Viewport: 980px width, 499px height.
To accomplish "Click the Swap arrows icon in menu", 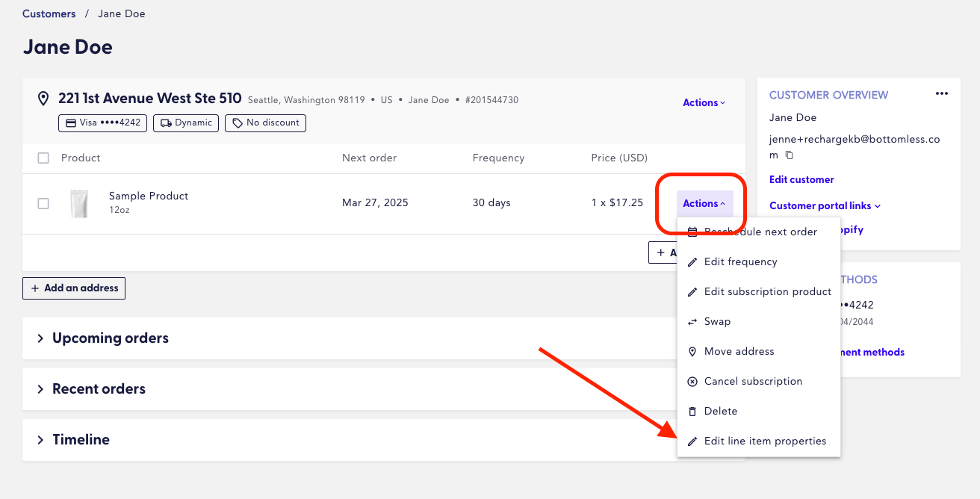I will (x=692, y=322).
